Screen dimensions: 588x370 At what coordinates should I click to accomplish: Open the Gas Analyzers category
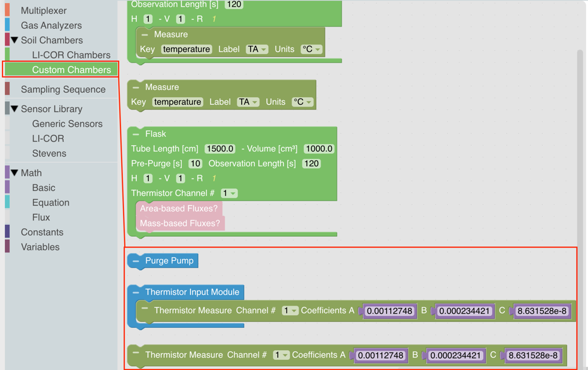(51, 25)
